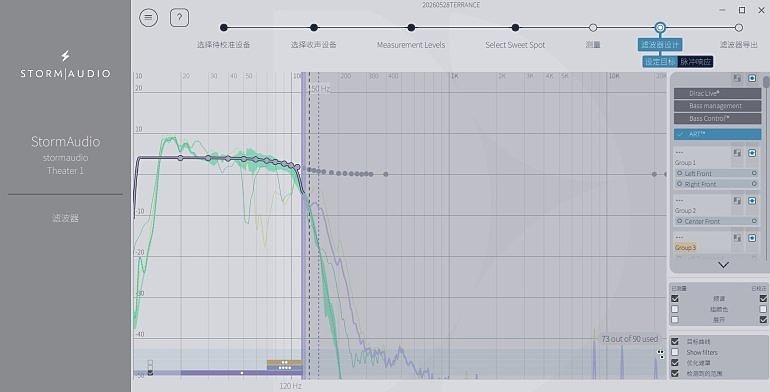Viewport: 770px width, 392px height.
Task: Click the target curve point near 20 Hz
Action: click(x=180, y=158)
